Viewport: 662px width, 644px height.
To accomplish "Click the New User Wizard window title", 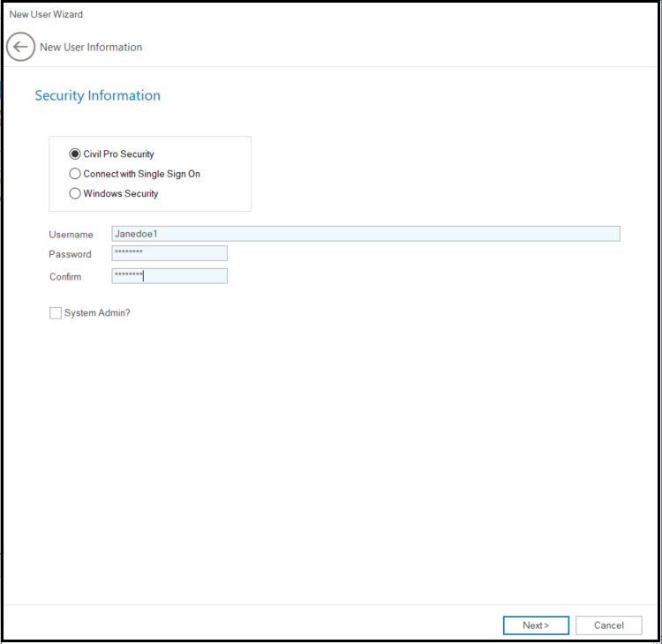I will pyautogui.click(x=46, y=14).
